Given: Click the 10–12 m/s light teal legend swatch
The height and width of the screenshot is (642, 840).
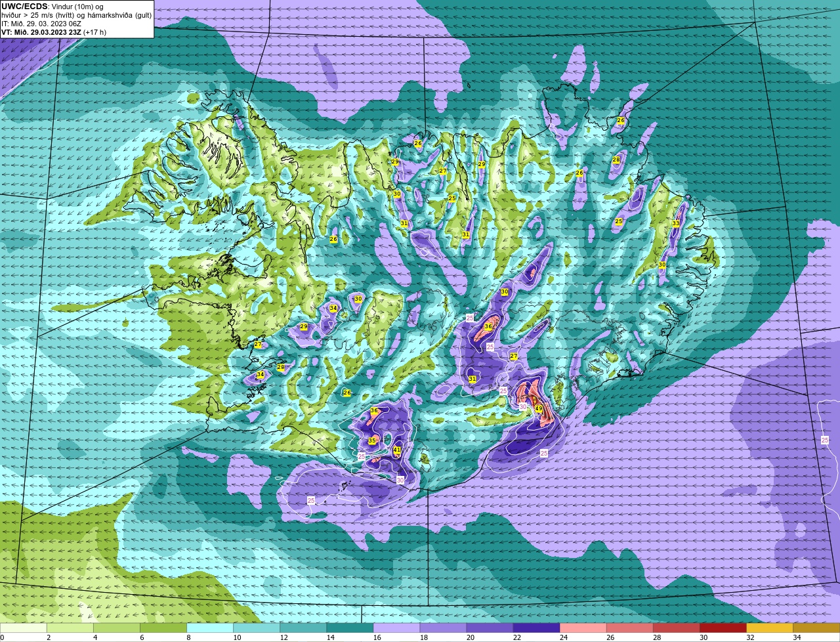Looking at the screenshot, I should (257, 628).
